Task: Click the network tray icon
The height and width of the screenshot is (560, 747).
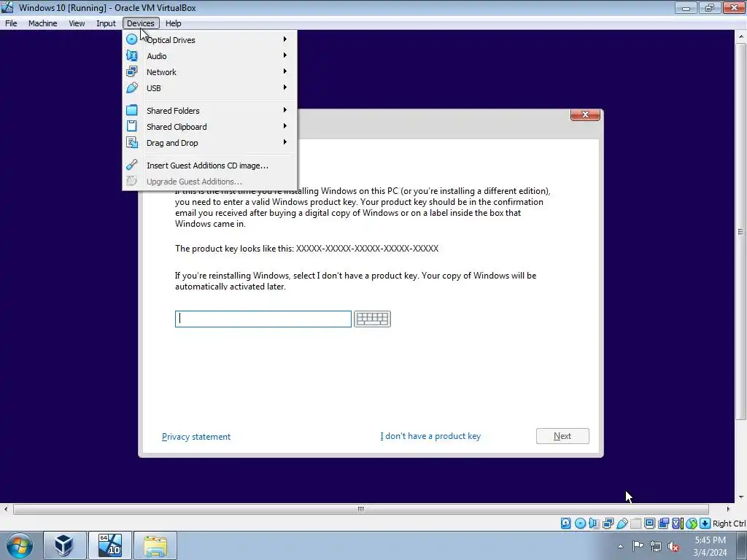Action: pos(656,546)
